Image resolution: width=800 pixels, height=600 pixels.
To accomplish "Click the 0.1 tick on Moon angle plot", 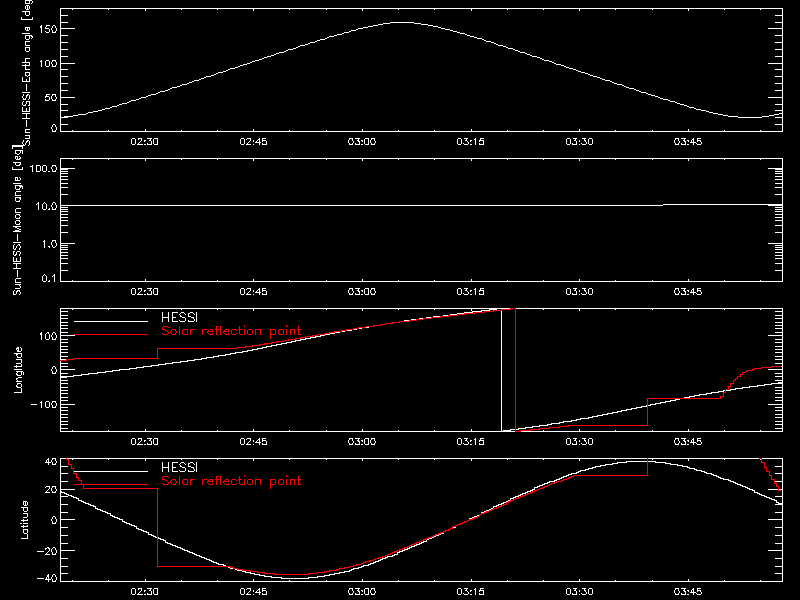I will (x=49, y=278).
